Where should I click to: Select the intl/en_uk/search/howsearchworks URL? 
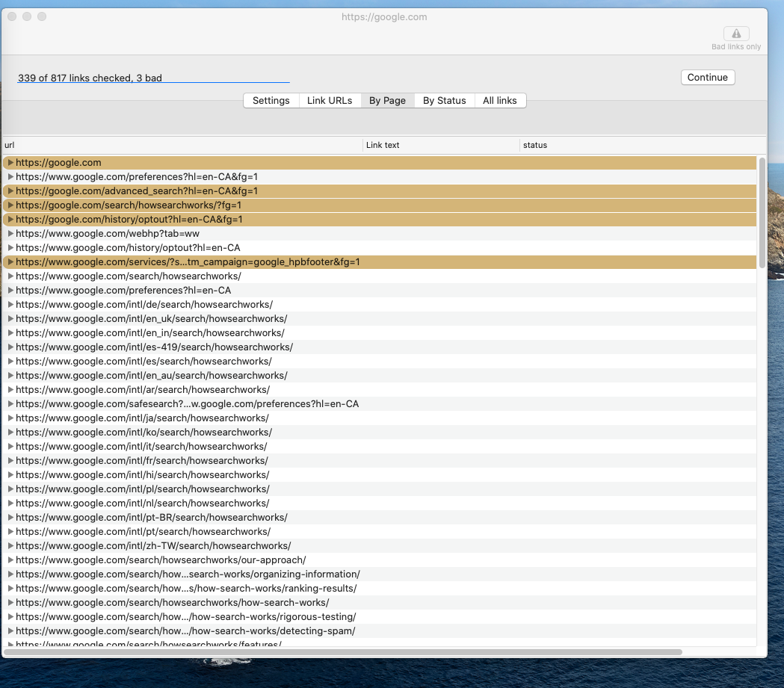pyautogui.click(x=152, y=319)
